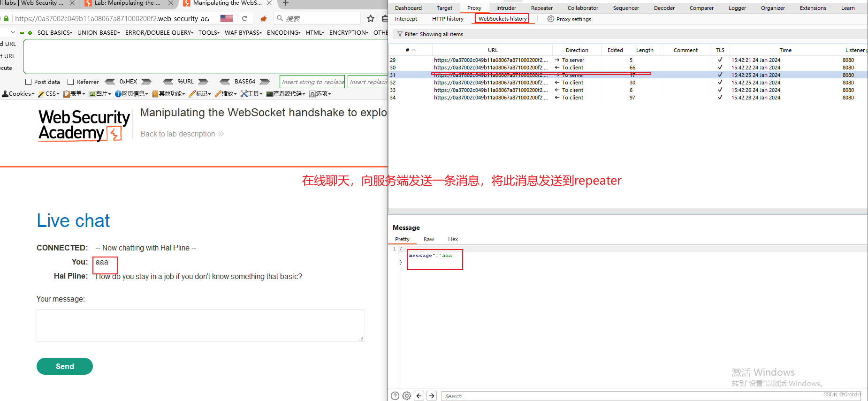Open the ENCODING dropdown menu

(x=284, y=33)
